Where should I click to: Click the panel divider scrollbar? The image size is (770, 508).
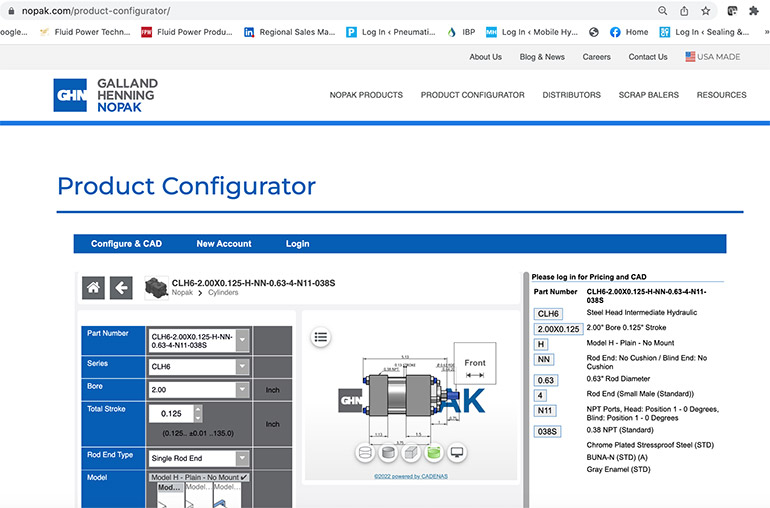click(x=526, y=390)
